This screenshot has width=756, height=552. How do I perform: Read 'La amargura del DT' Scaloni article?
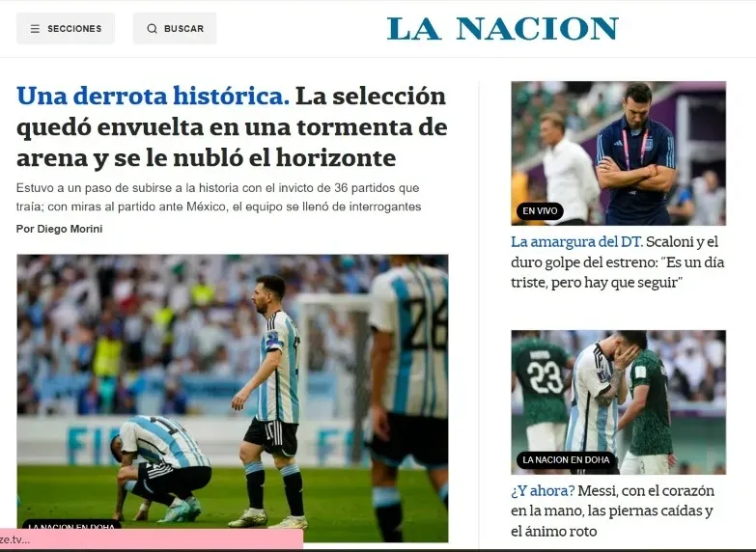pos(618,262)
